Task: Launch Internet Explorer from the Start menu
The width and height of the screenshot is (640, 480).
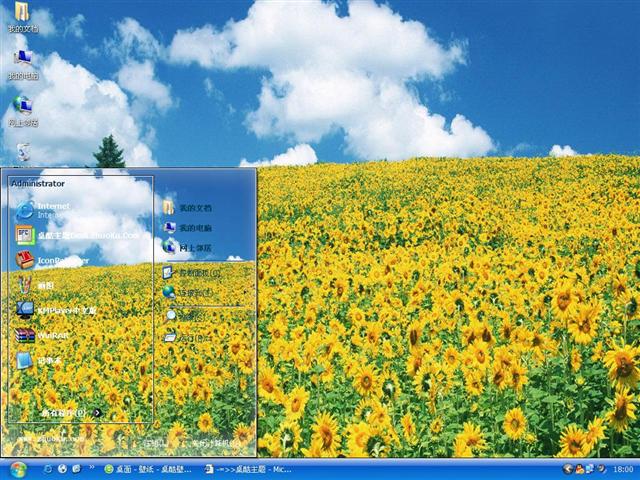Action: tap(43, 210)
